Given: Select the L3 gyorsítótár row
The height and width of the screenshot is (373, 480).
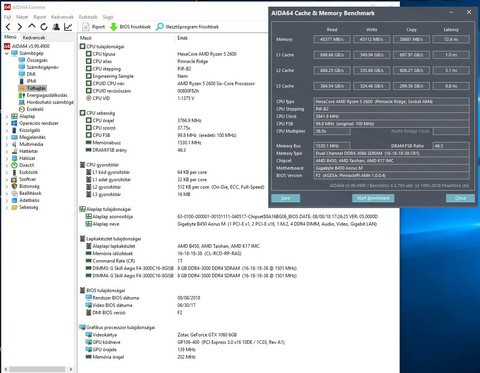Looking at the screenshot, I should coord(138,194).
